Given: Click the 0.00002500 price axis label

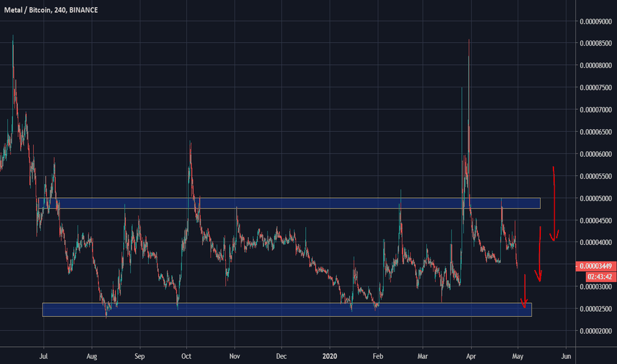Looking at the screenshot, I should tap(595, 309).
